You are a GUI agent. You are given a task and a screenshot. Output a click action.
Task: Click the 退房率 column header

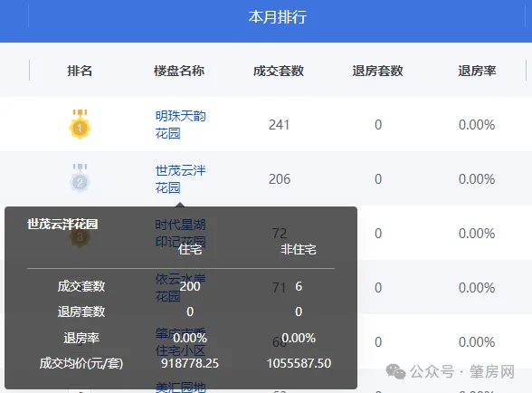pyautogui.click(x=477, y=71)
